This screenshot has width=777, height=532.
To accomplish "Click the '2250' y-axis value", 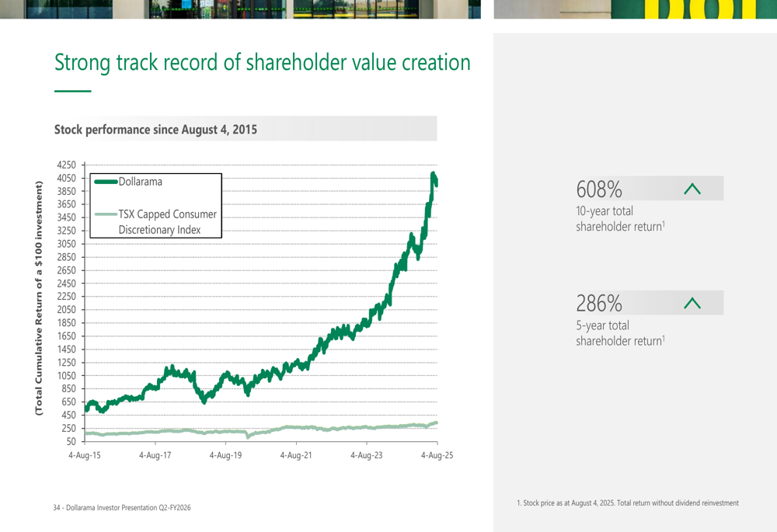I will pyautogui.click(x=66, y=297).
